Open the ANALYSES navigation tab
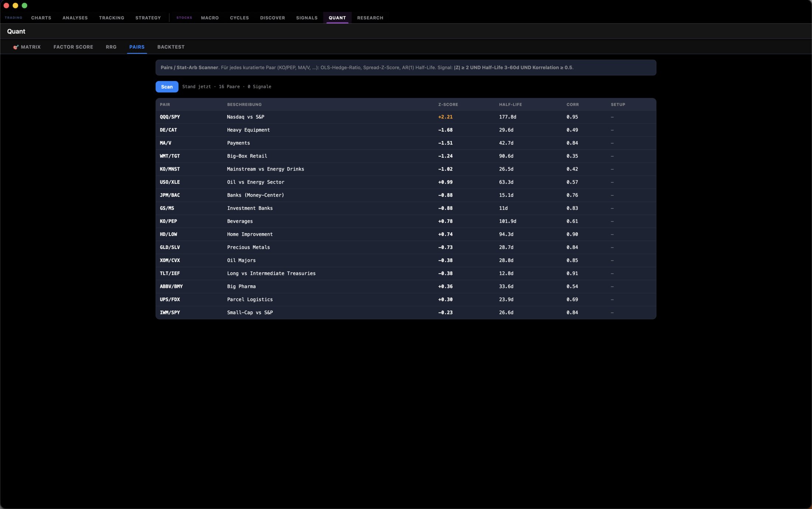The width and height of the screenshot is (812, 509). click(x=75, y=18)
